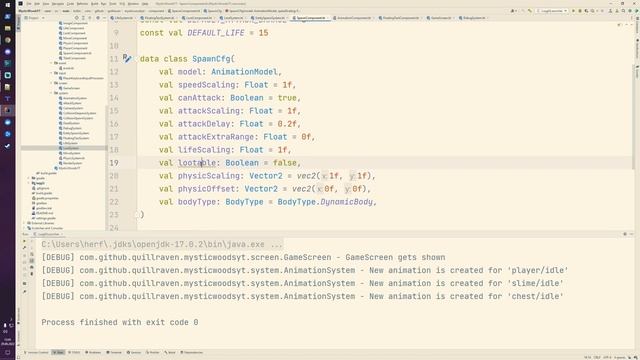Viewport: 640px width, 360px height.
Task: Open Build tool window button
Action: point(170,352)
